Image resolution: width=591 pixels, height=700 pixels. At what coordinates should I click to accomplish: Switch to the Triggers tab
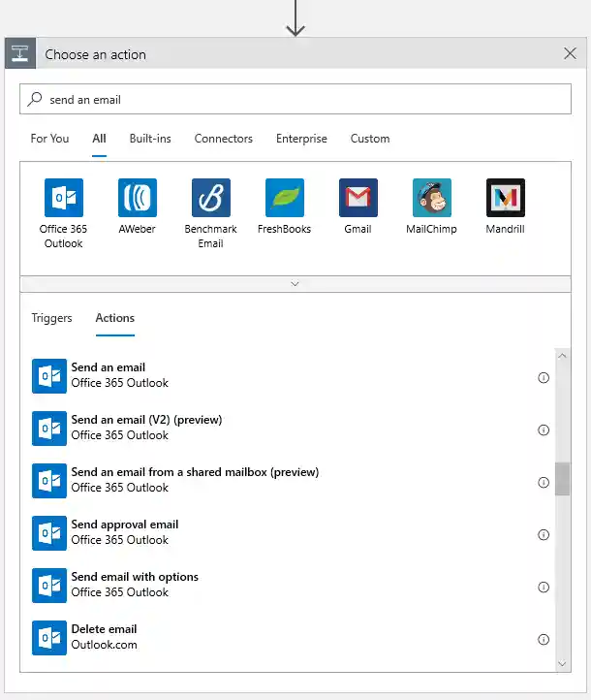(51, 318)
